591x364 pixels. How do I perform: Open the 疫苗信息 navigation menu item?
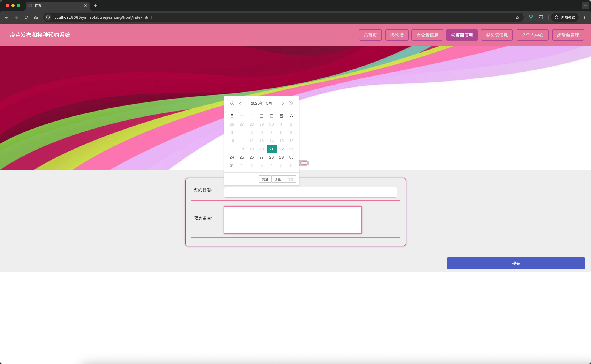(x=462, y=35)
